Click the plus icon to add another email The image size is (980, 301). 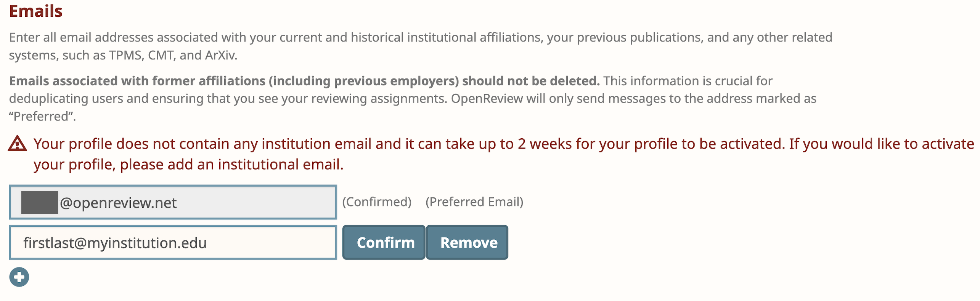(19, 277)
